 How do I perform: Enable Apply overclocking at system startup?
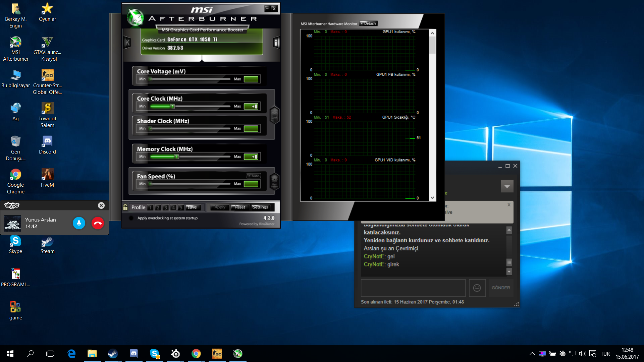(x=131, y=218)
